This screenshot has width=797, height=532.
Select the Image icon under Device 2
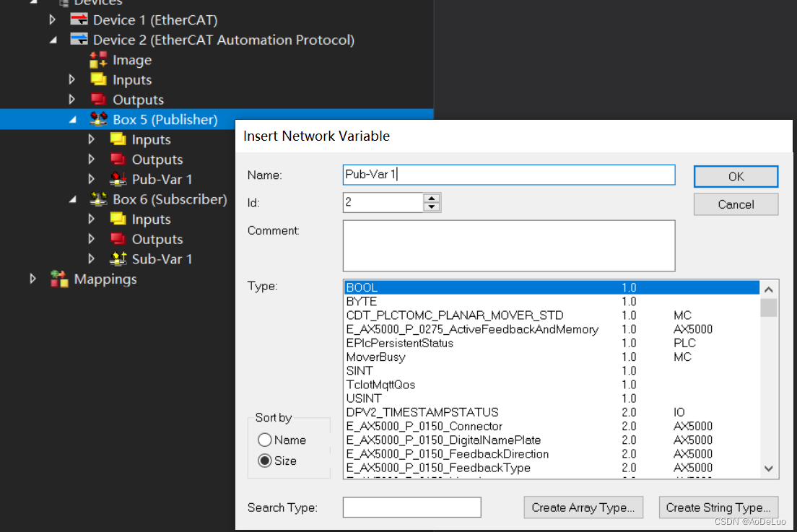98,60
